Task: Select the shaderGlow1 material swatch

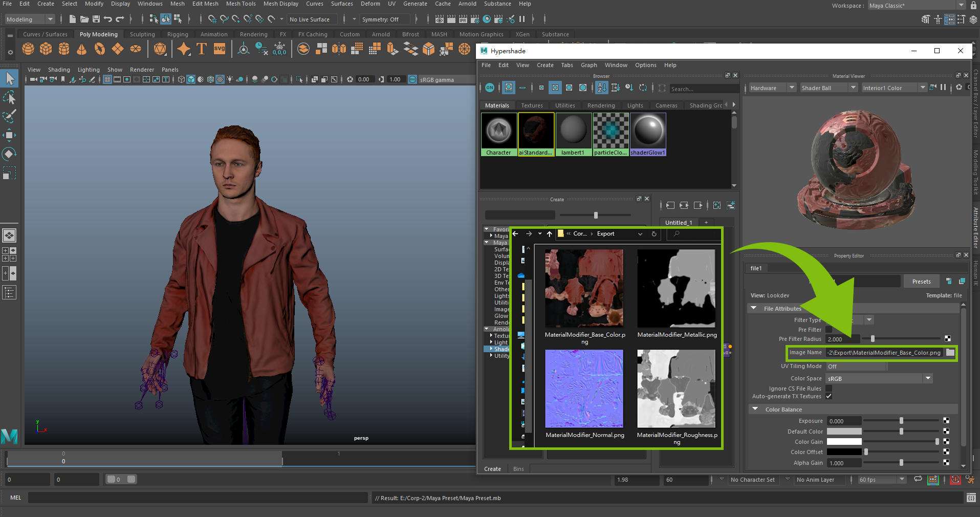Action: click(x=648, y=134)
